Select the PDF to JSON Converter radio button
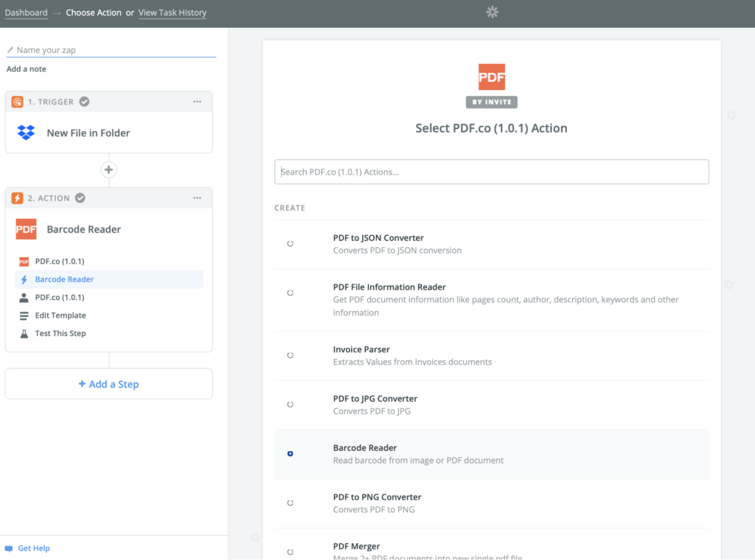The width and height of the screenshot is (755, 560). [290, 243]
